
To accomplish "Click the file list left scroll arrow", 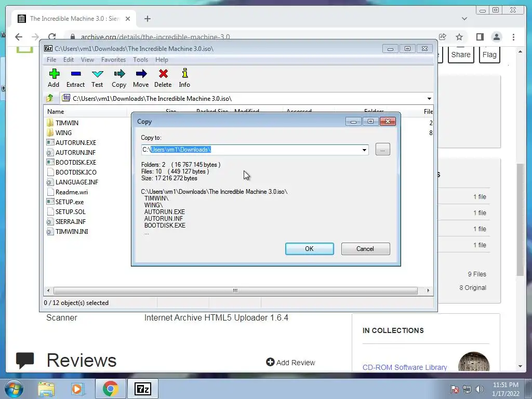I will (48, 290).
